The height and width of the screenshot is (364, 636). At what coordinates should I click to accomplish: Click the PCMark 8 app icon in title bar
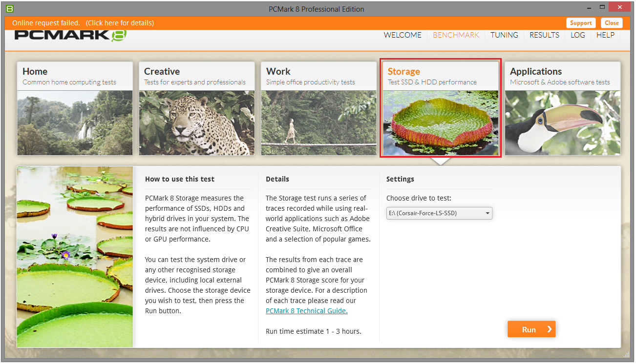coord(9,8)
